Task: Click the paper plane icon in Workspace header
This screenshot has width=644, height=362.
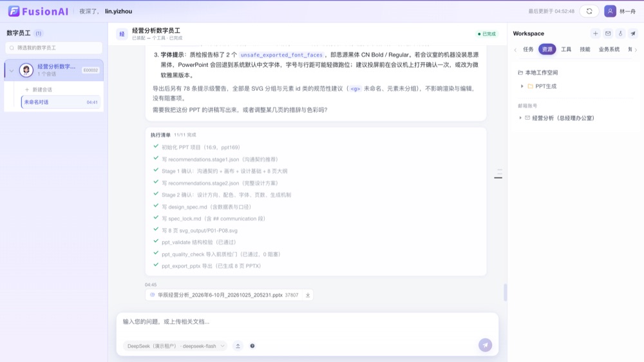Action: (633, 33)
